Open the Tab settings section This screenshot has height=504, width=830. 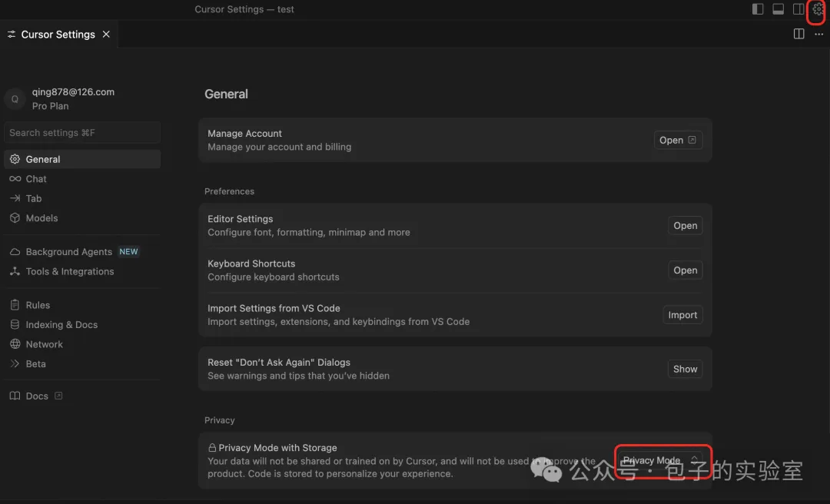[x=82, y=198]
